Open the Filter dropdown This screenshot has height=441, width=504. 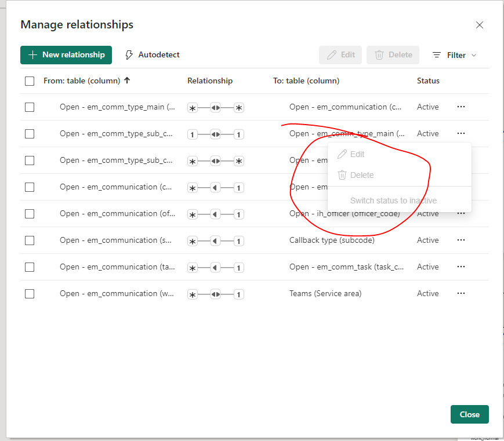454,55
